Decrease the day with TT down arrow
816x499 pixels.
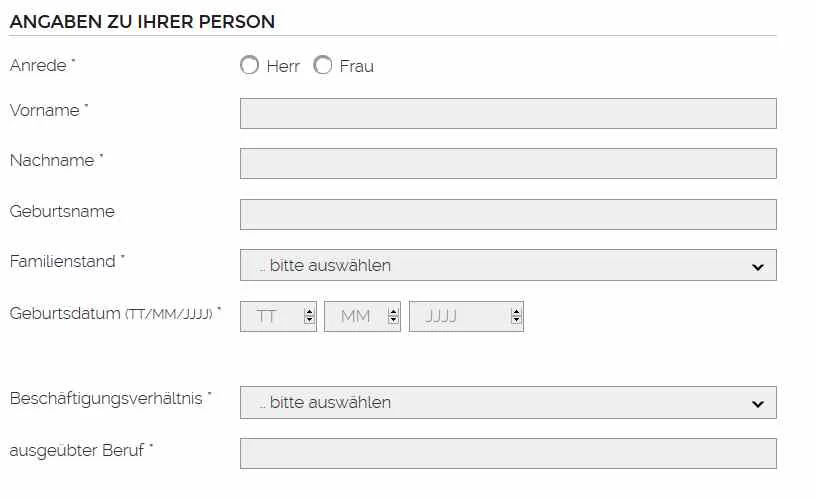[x=309, y=319]
